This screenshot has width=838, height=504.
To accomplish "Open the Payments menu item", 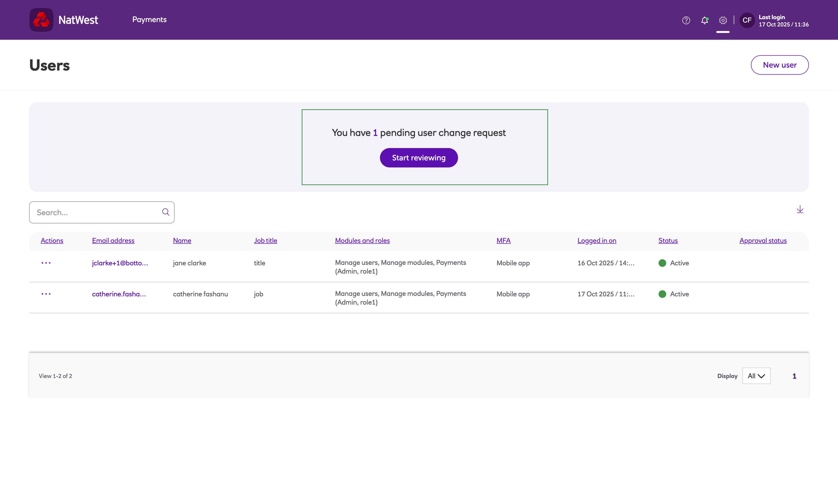I will pyautogui.click(x=149, y=20).
